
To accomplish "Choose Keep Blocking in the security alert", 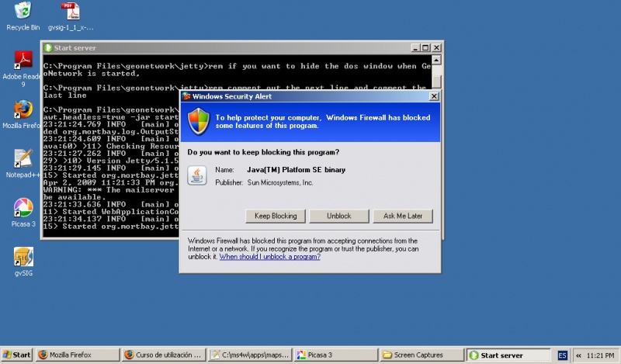I will (276, 216).
